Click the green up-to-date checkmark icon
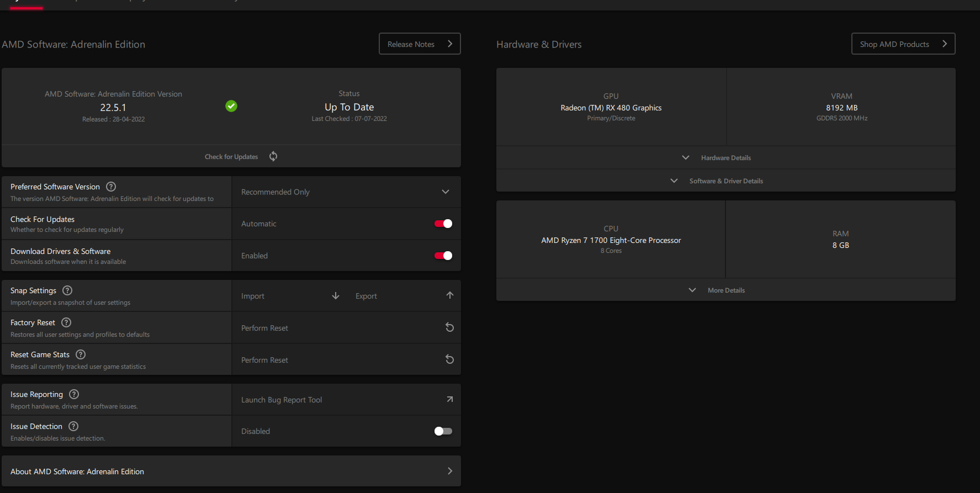980x493 pixels. (231, 106)
